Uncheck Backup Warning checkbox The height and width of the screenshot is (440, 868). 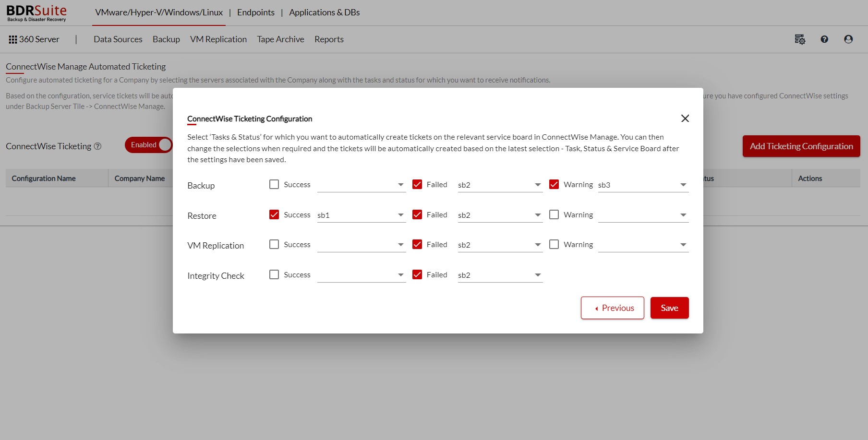[554, 184]
